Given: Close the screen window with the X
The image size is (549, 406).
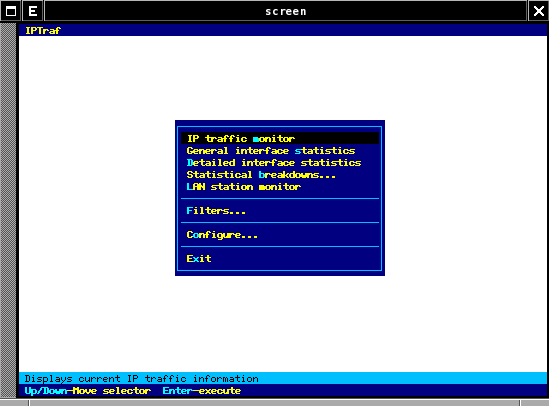Looking at the screenshot, I should tap(538, 11).
